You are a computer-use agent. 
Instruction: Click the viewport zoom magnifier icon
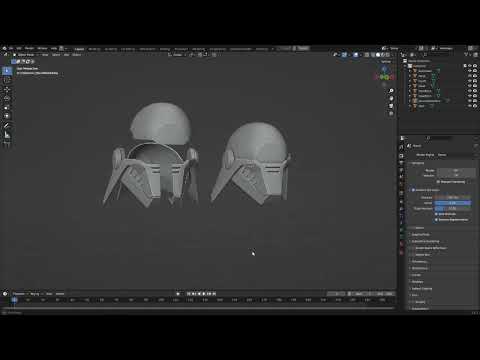coord(391,91)
